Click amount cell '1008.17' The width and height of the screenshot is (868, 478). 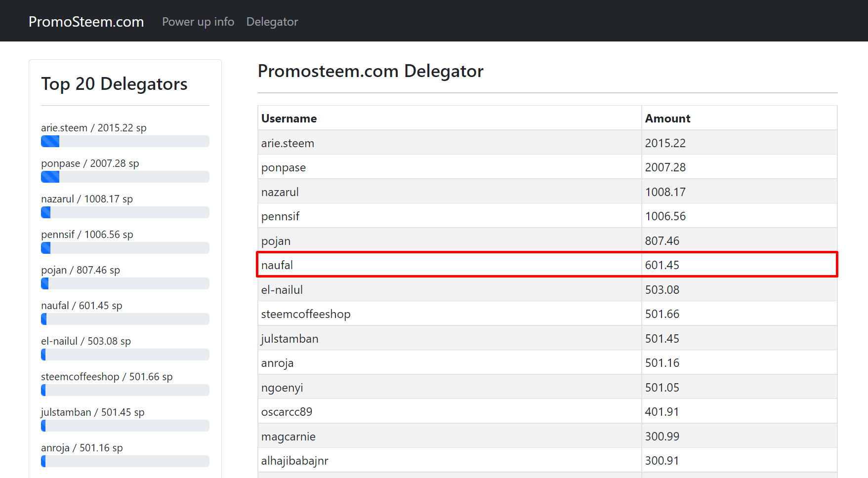click(739, 192)
